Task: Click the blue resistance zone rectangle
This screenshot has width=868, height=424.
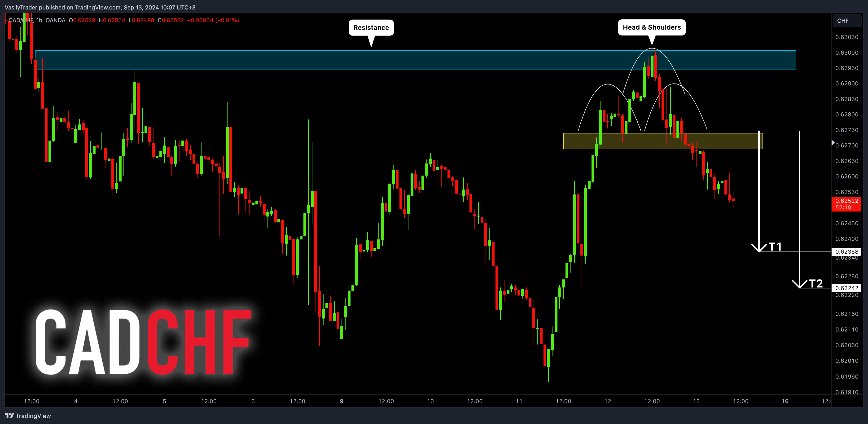Action: [416, 60]
